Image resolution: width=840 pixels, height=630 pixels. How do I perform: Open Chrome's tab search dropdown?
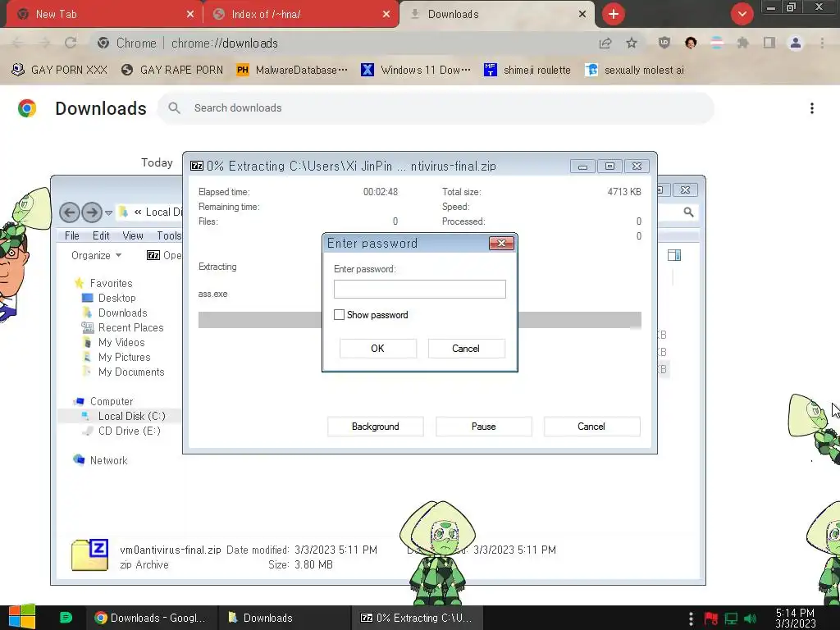742,14
